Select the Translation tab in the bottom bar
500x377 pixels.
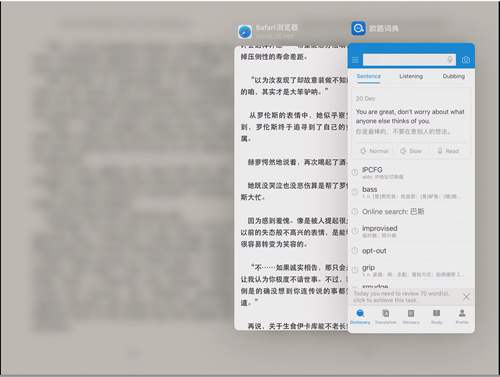(386, 317)
